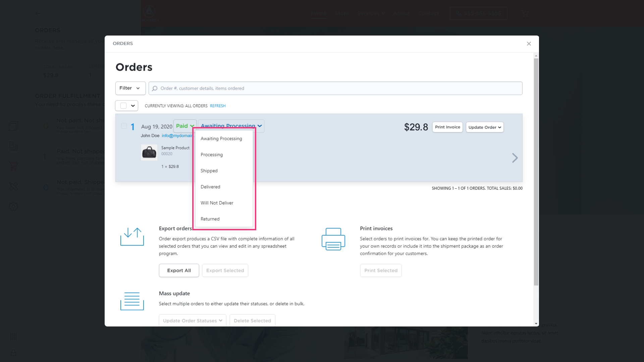Click the $29.8 order total
This screenshot has width=644, height=362.
tap(416, 127)
